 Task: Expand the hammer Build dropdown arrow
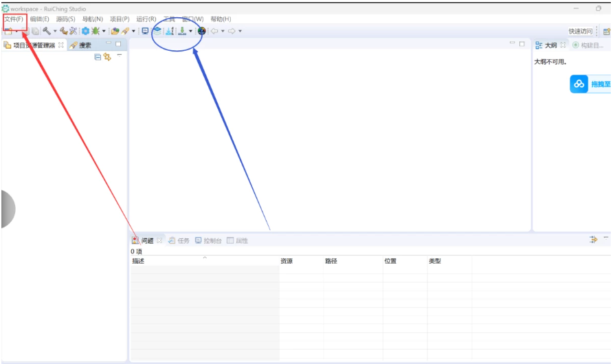(x=55, y=31)
